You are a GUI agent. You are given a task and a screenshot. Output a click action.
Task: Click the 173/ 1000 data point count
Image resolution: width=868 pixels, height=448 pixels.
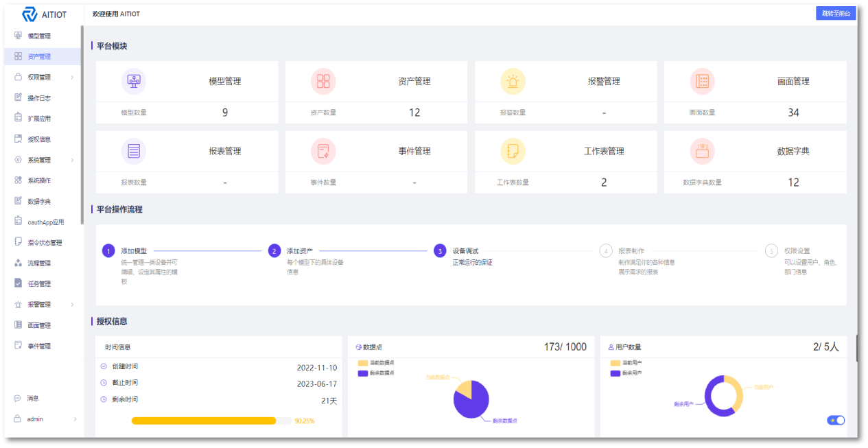[x=565, y=347]
